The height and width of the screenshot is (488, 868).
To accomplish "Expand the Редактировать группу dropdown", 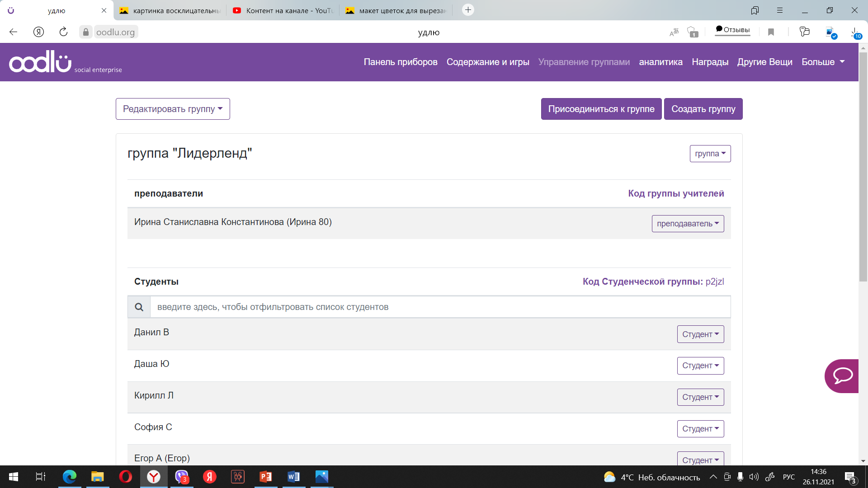I will pos(173,109).
